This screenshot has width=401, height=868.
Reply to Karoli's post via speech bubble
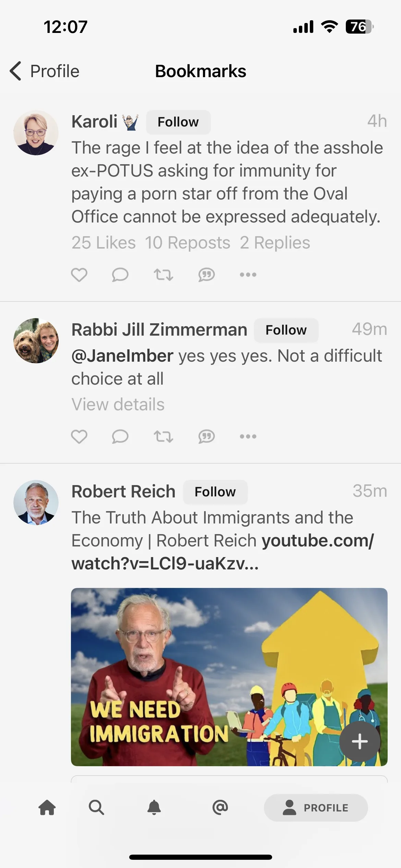pos(120,275)
